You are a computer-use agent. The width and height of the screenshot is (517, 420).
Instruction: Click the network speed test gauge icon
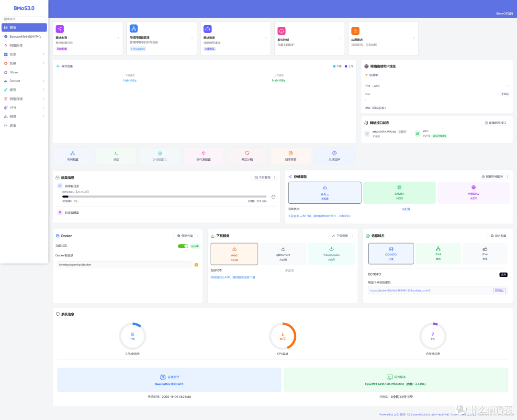(x=207, y=29)
